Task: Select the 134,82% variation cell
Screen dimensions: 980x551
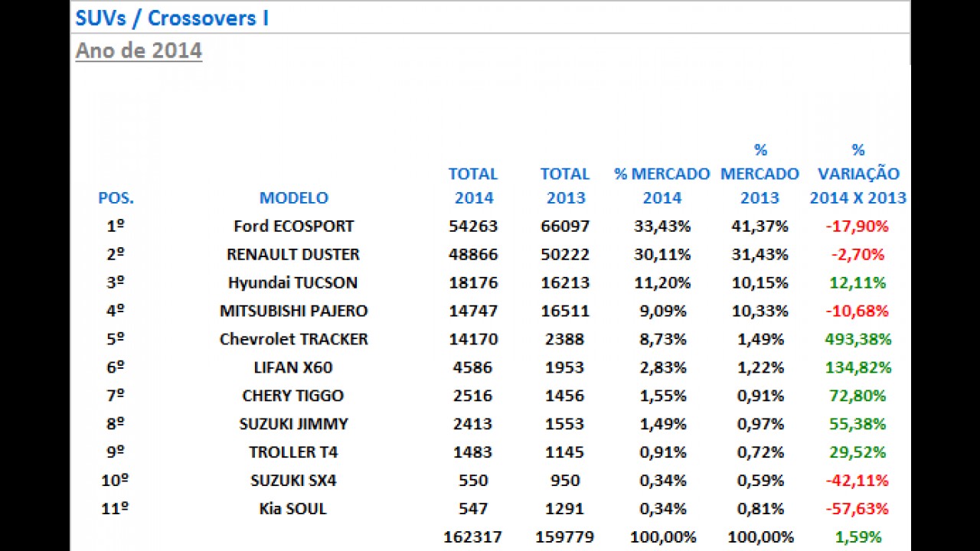Action: point(858,367)
